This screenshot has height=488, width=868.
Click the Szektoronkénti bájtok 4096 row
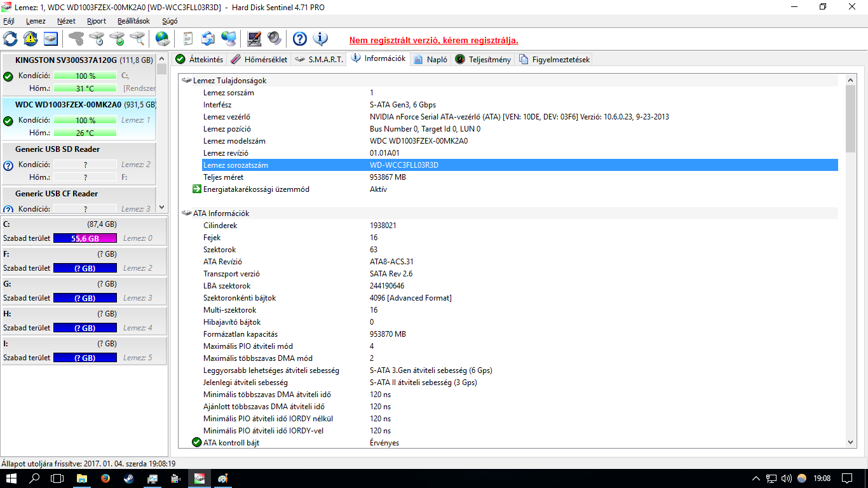coord(519,298)
